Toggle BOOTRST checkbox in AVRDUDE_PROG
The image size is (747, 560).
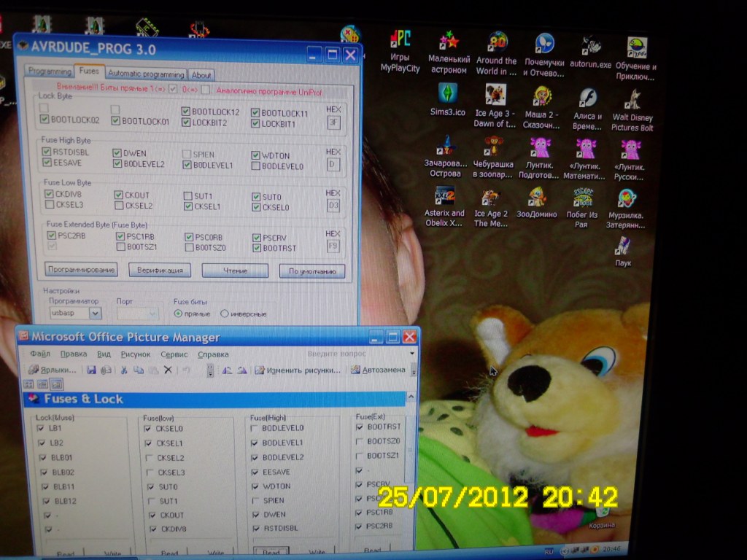(x=258, y=248)
